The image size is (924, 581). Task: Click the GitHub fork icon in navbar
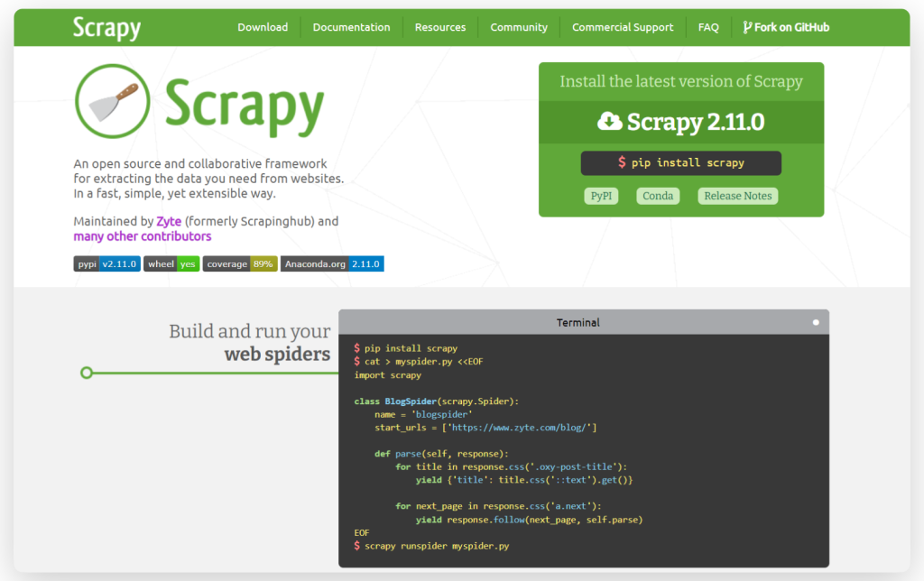(x=747, y=27)
